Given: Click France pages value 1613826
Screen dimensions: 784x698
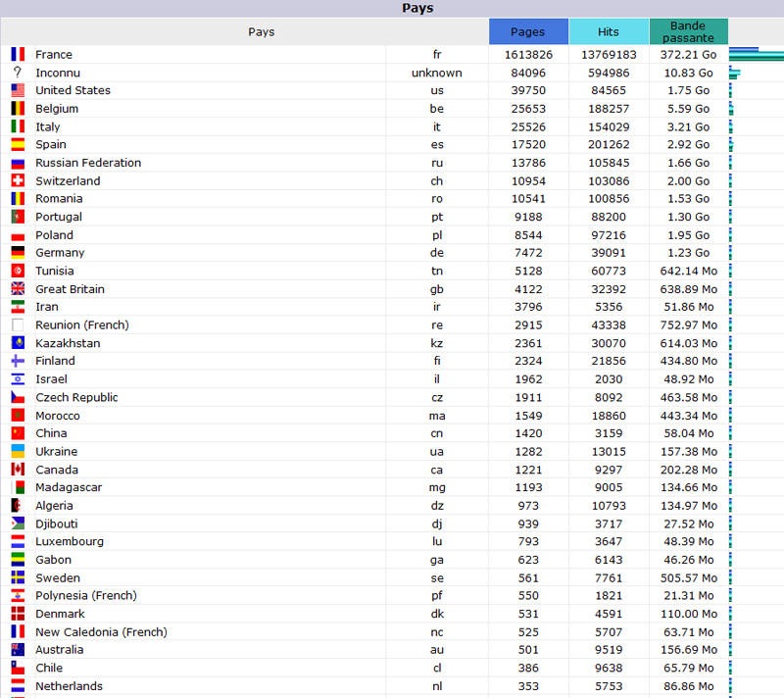Looking at the screenshot, I should click(x=528, y=55).
